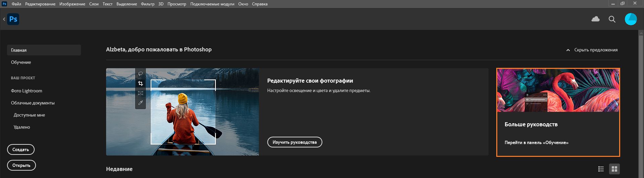Click the search magnifier icon
This screenshot has width=644, height=178.
[612, 19]
